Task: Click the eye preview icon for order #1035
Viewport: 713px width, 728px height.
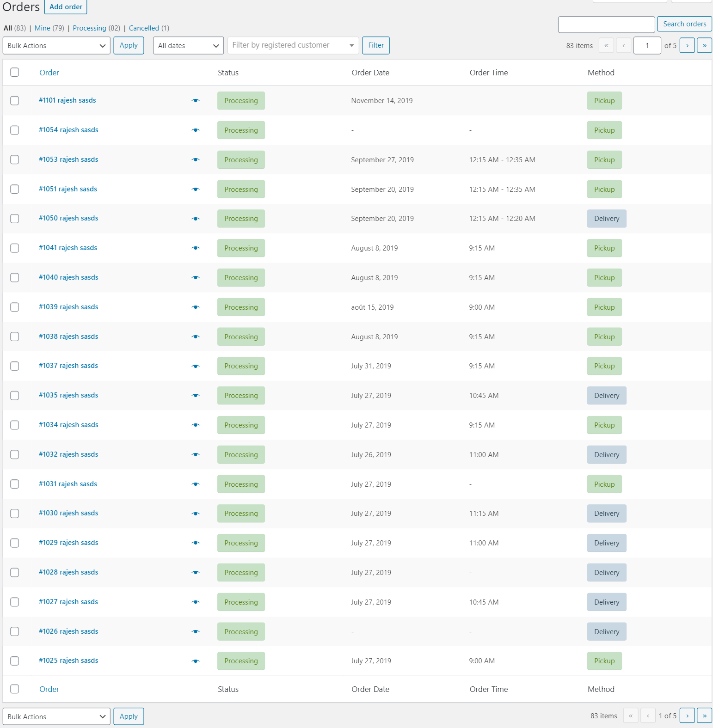Action: pos(196,396)
